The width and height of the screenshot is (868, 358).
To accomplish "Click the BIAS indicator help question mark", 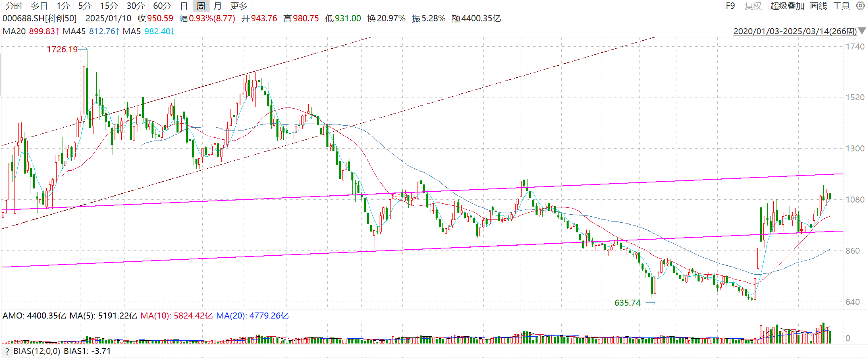I will [x=7, y=352].
